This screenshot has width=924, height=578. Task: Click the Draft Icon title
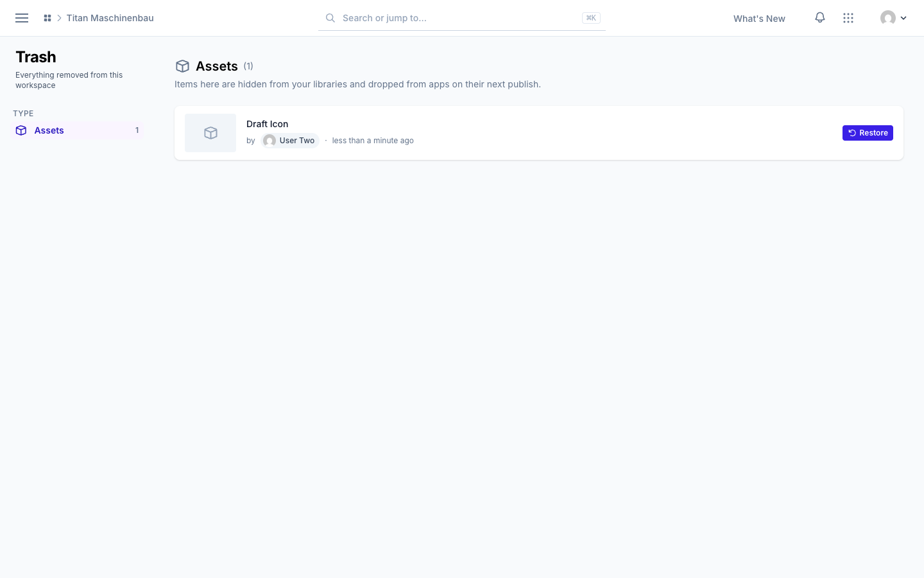point(268,124)
